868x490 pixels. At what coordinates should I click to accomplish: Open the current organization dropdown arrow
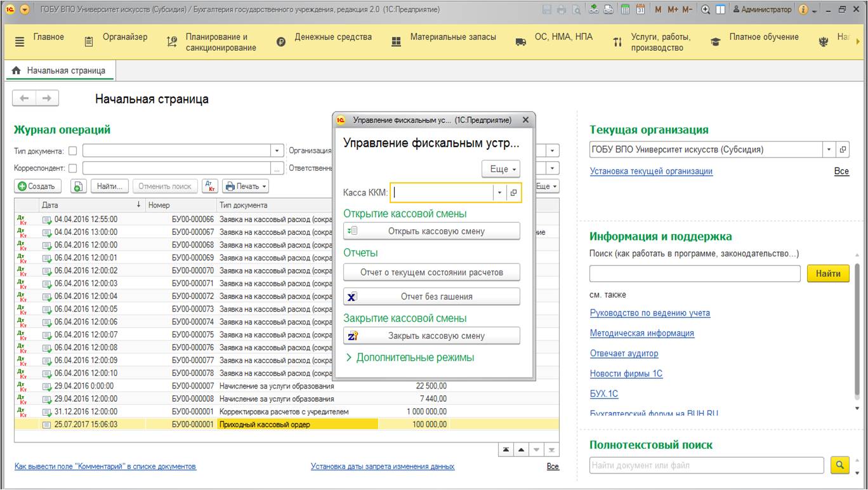coord(830,150)
